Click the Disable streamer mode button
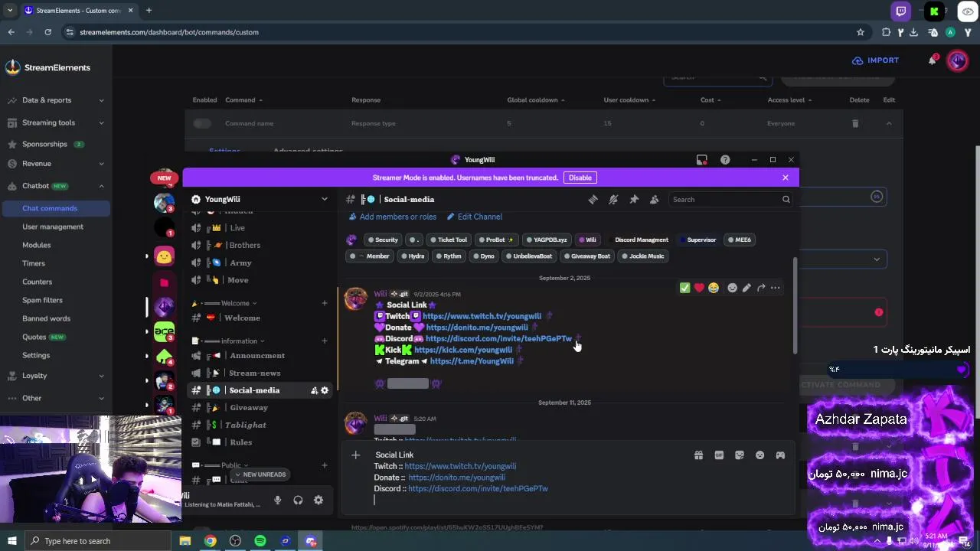The width and height of the screenshot is (980, 551). point(580,178)
